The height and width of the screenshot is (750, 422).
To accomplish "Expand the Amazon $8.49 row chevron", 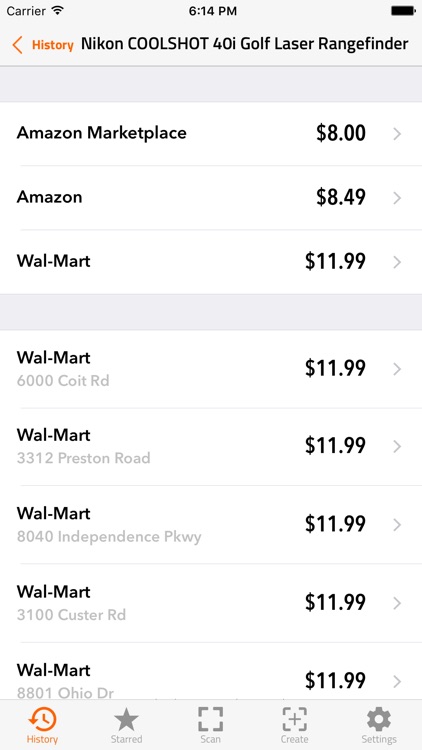I will tap(397, 198).
